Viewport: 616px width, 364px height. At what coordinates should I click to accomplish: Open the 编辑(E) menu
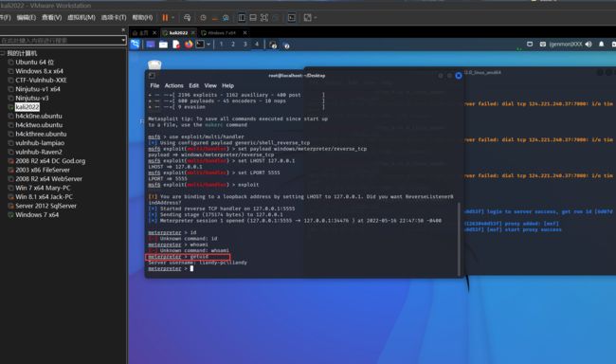26,18
